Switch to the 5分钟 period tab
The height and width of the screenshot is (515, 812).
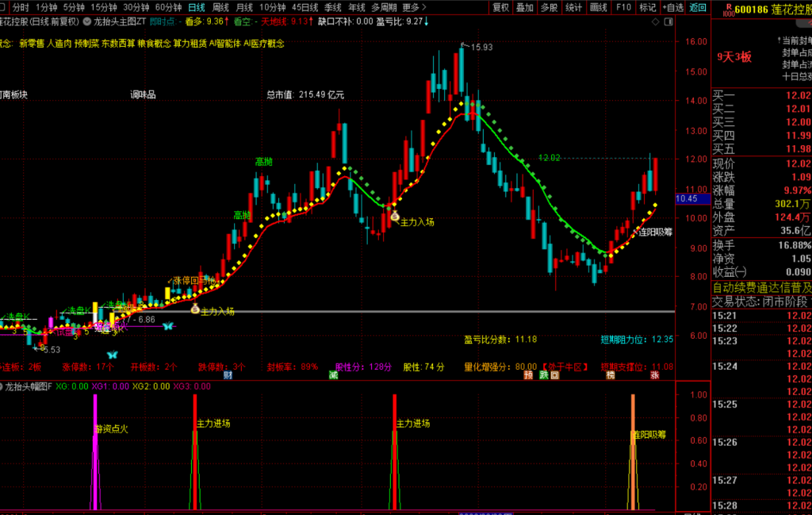pyautogui.click(x=74, y=7)
